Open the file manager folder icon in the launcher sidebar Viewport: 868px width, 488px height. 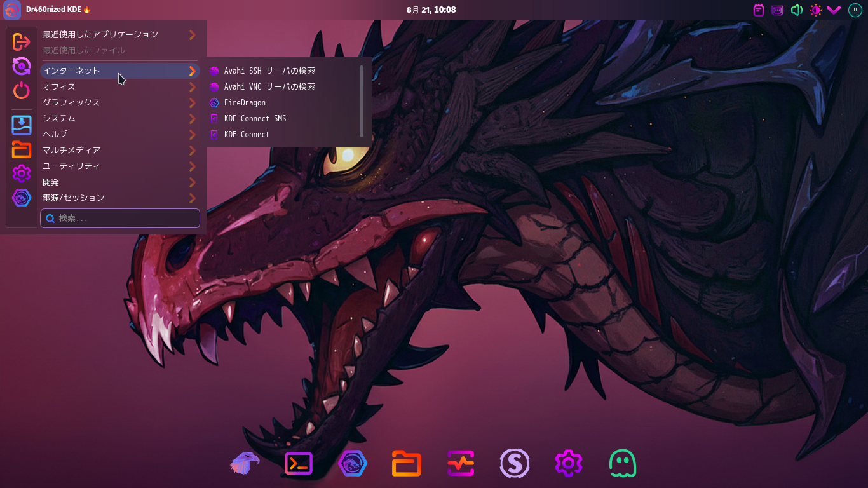click(22, 149)
